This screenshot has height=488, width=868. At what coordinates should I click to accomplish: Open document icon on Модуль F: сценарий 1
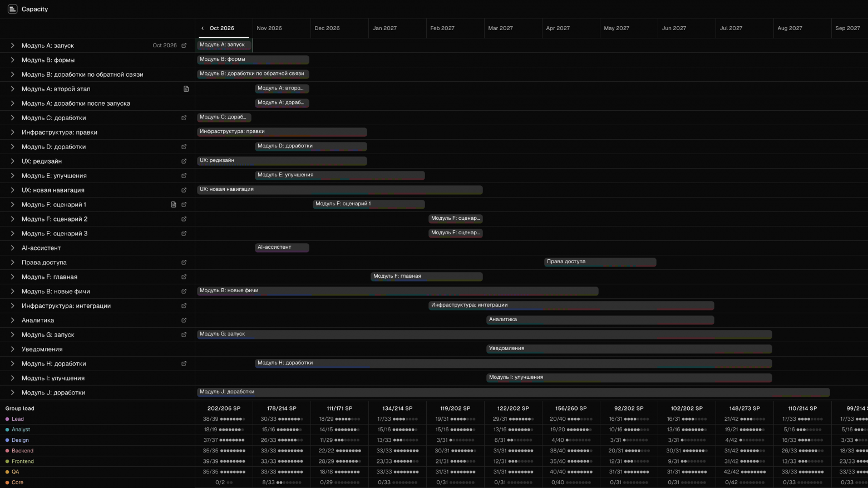coord(174,205)
